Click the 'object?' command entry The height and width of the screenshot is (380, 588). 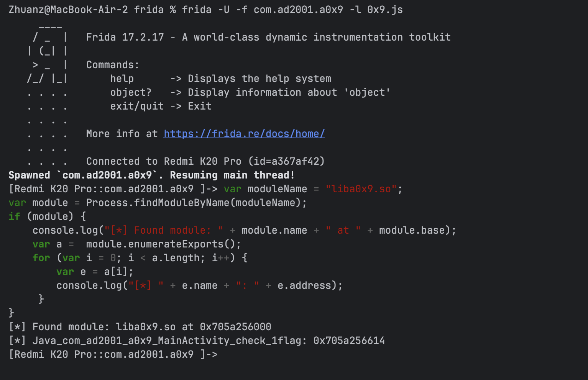131,92
